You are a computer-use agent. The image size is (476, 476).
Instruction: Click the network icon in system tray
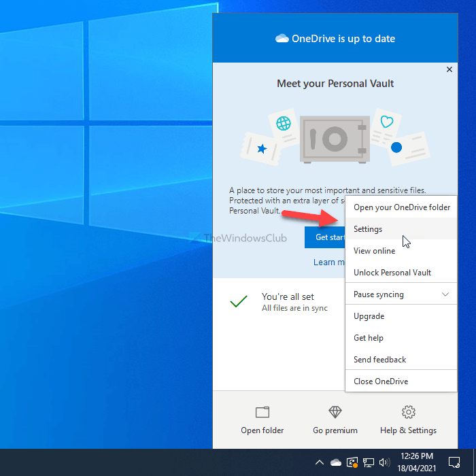click(369, 462)
